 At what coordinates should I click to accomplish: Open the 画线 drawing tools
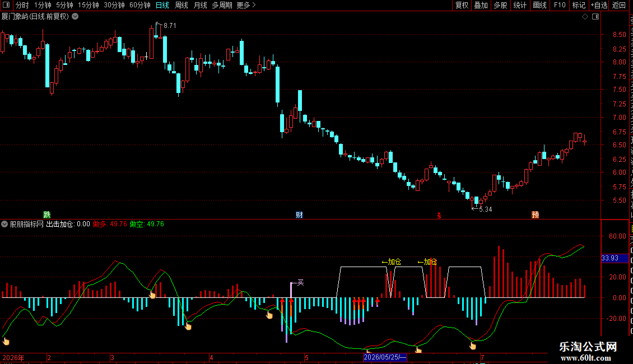pyautogui.click(x=540, y=5)
